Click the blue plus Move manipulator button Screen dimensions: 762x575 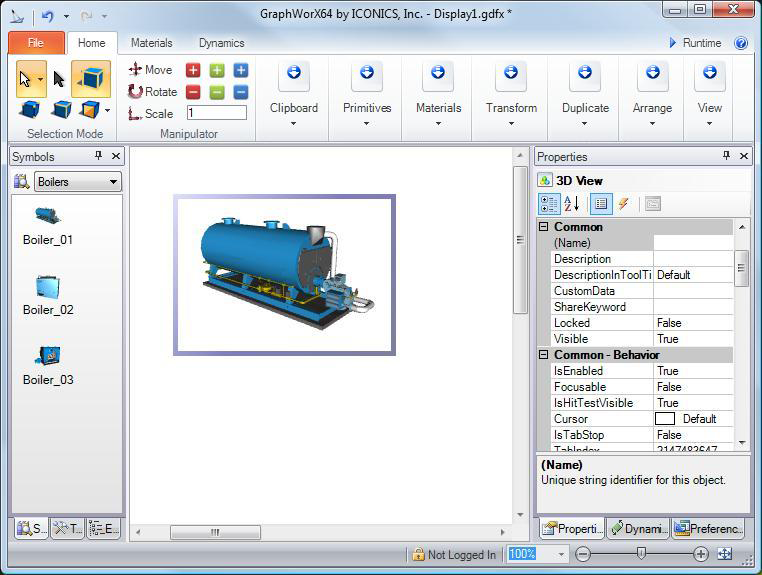[241, 70]
